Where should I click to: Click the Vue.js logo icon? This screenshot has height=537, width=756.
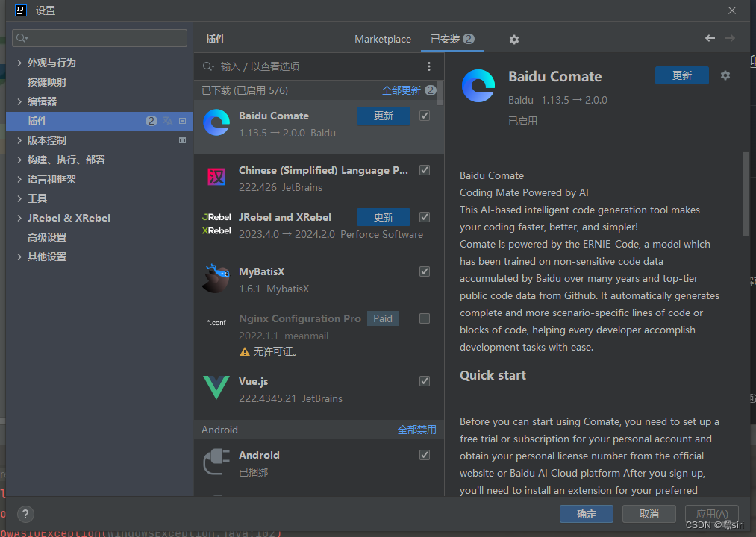pos(216,388)
